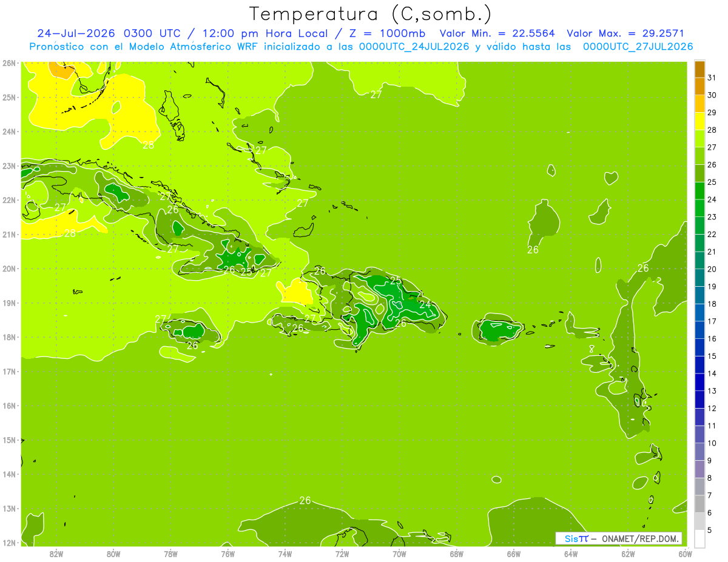This screenshot has width=728, height=562.
Task: Click the '64W' longitude axis label
Action: [571, 554]
